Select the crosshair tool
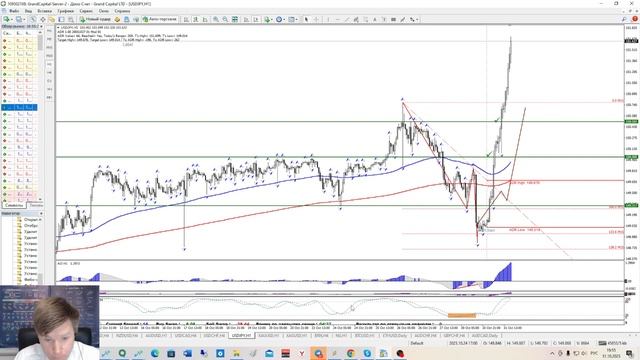 [x=316, y=19]
